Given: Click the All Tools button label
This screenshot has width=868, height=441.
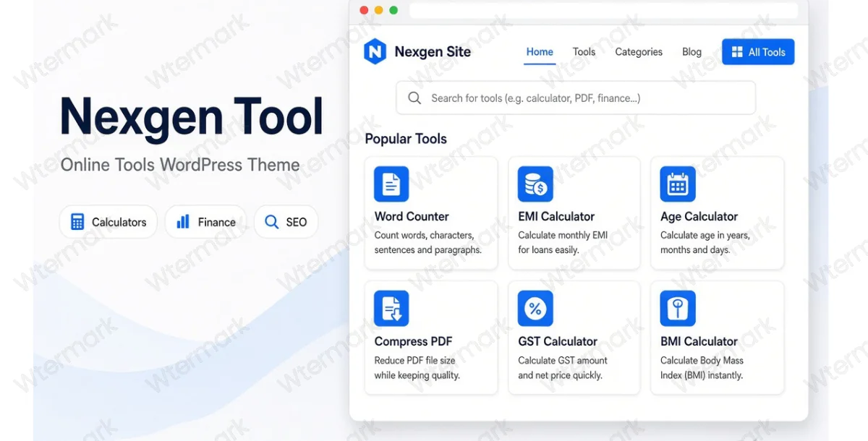Looking at the screenshot, I should (767, 52).
